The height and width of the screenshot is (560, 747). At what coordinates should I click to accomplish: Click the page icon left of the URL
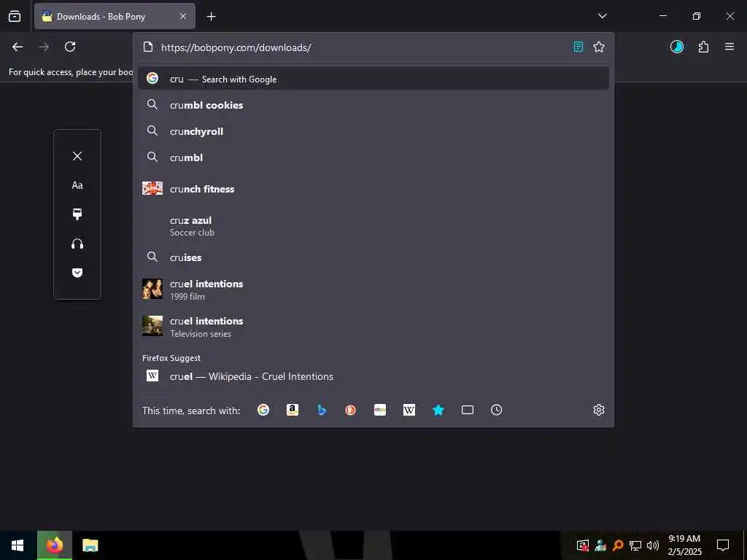(x=148, y=47)
